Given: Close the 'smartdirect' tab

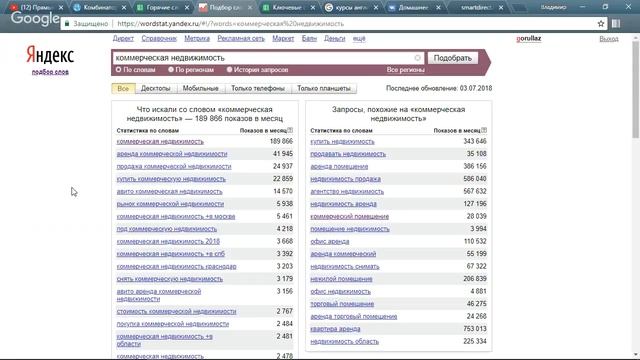Looking at the screenshot, I should pyautogui.click(x=501, y=7).
